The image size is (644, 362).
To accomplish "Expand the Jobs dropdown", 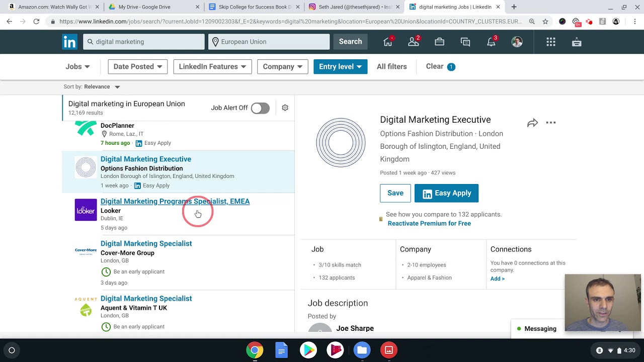I will point(77,66).
